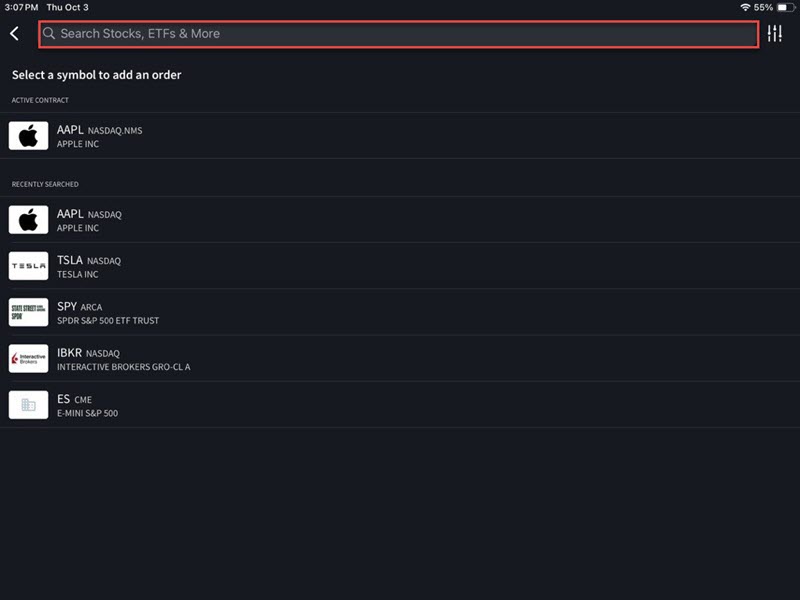Viewport: 800px width, 600px height.
Task: Tap the Interactive Brokers logo for IBKR
Action: pyautogui.click(x=28, y=358)
